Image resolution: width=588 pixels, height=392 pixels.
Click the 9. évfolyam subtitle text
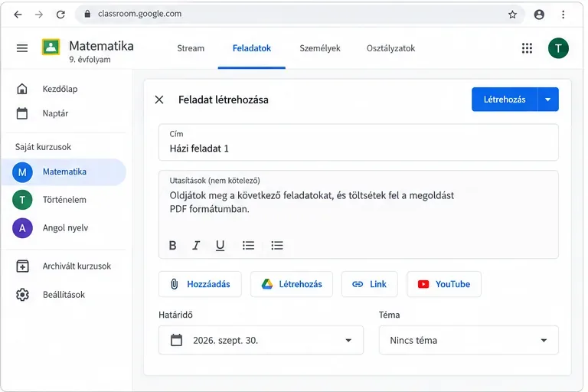[90, 60]
